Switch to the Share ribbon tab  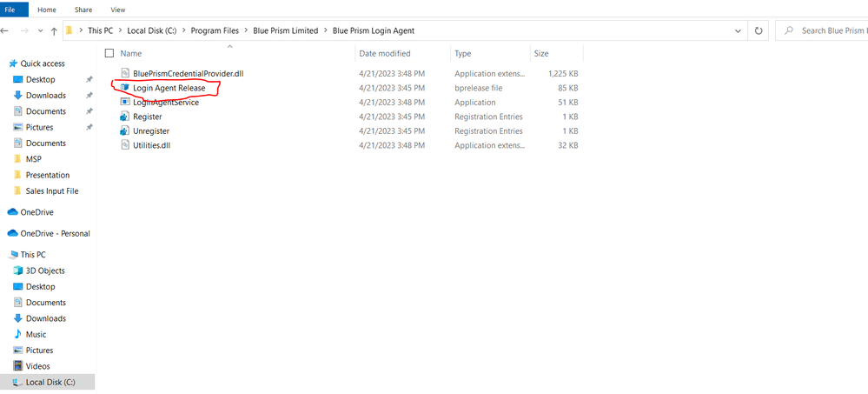tap(83, 10)
